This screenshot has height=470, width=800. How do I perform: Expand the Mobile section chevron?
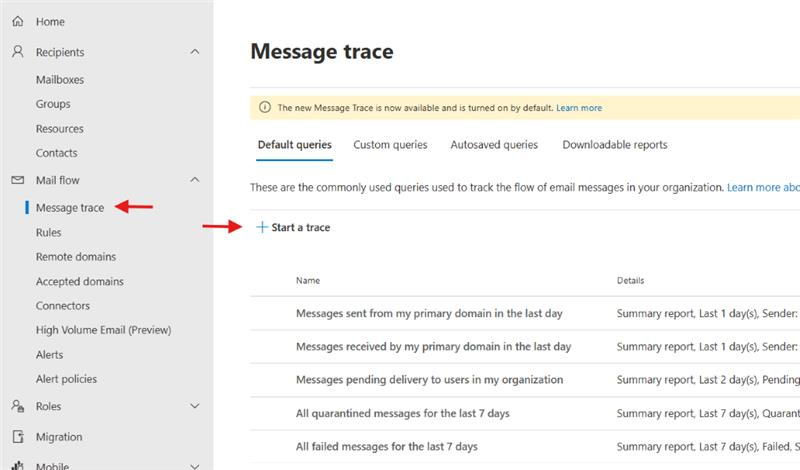coord(195,466)
